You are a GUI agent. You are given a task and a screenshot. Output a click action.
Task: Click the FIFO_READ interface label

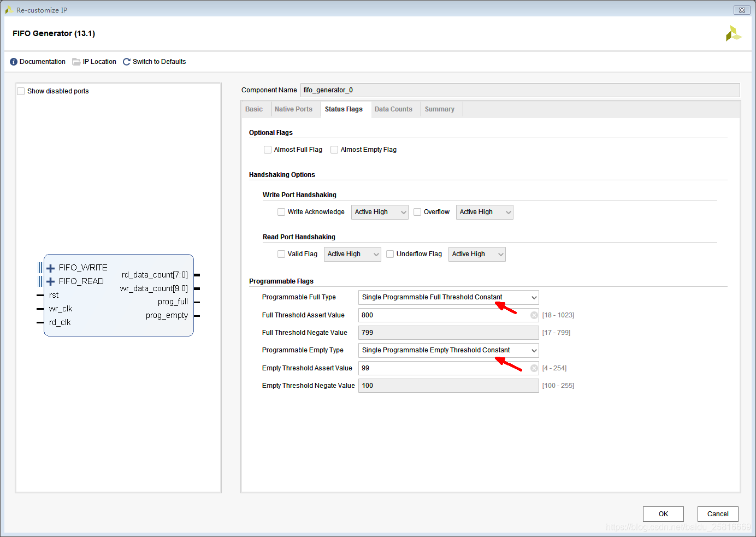coord(81,281)
